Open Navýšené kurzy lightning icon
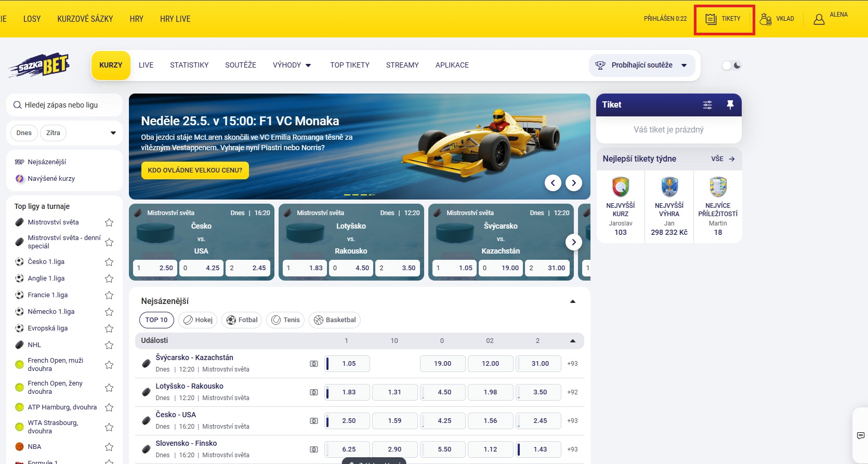 [x=20, y=179]
